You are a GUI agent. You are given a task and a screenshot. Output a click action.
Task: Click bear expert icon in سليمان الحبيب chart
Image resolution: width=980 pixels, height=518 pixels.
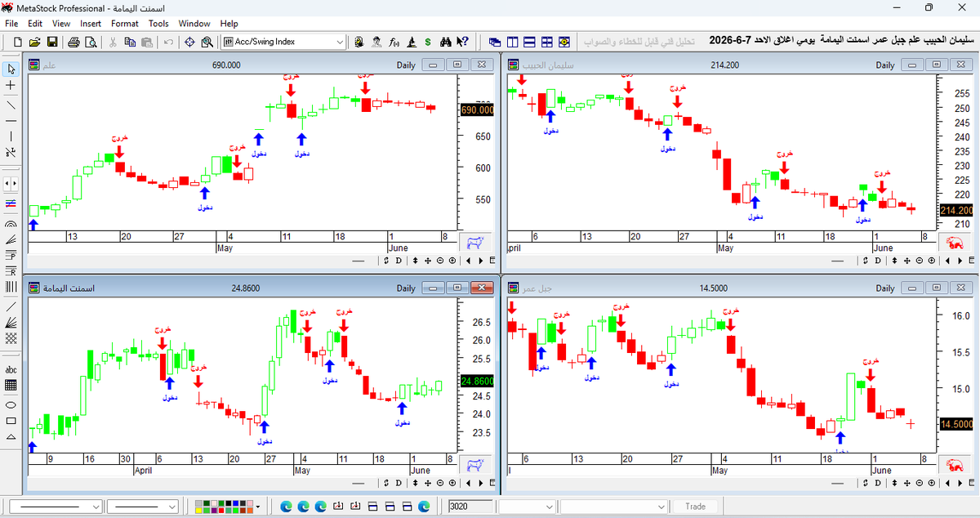954,242
